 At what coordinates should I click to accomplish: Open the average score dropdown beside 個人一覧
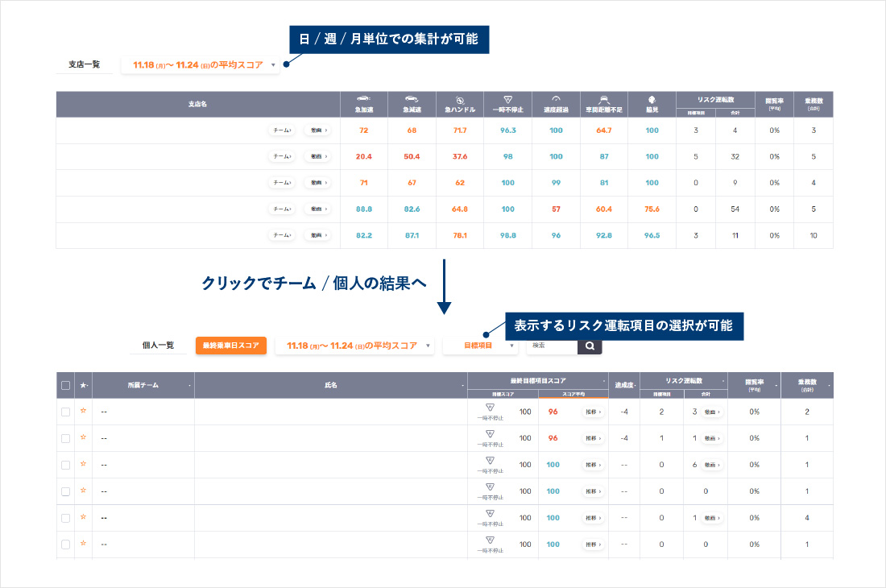coord(354,346)
